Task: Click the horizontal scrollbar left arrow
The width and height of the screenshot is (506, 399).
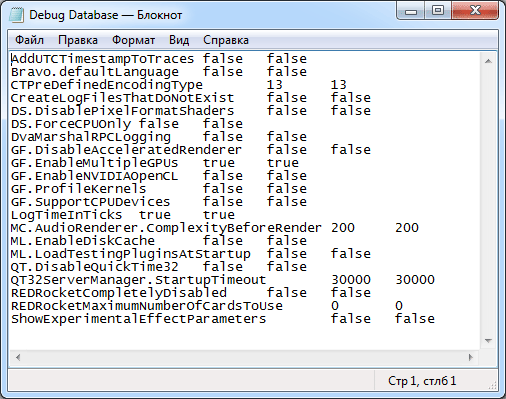Action: click(18, 357)
